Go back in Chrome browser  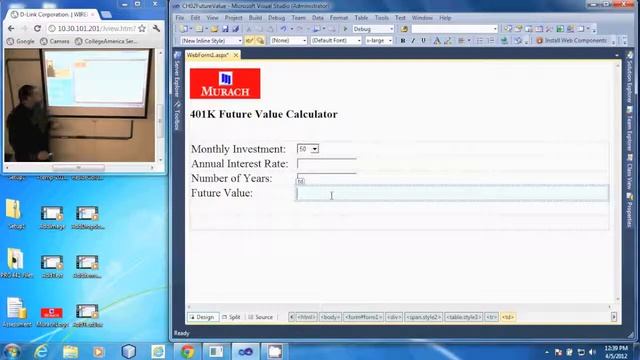[x=11, y=28]
